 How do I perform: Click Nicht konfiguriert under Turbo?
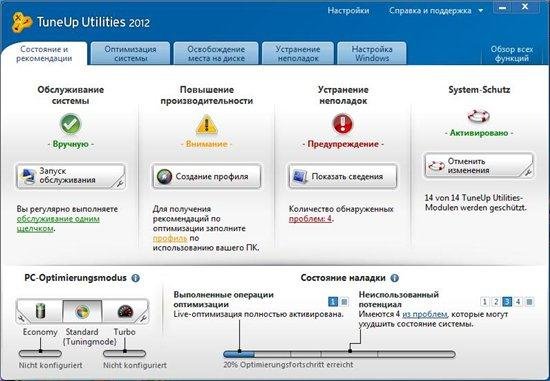(x=135, y=366)
